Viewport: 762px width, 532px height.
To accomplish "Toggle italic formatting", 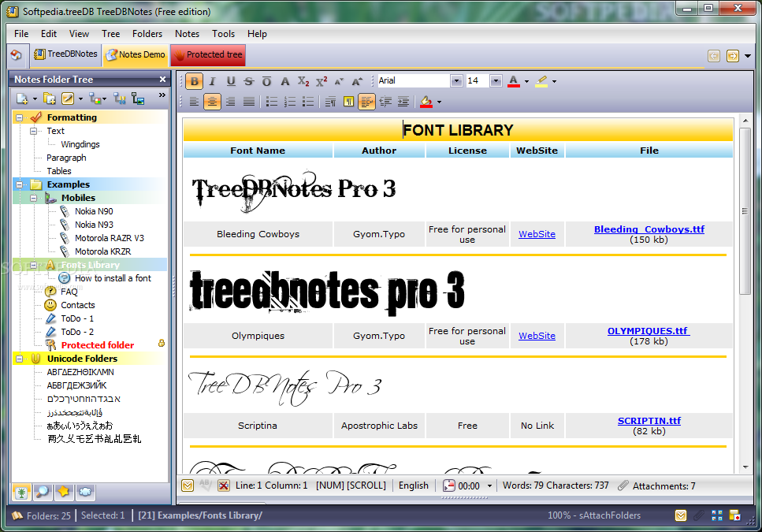I will 212,81.
